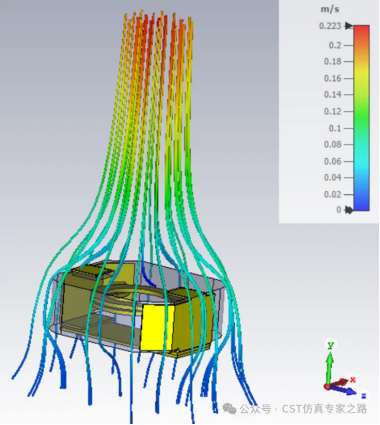Image resolution: width=380 pixels, height=425 pixels.
Task: Click the 0.02 legend tick label
Action: (332, 194)
